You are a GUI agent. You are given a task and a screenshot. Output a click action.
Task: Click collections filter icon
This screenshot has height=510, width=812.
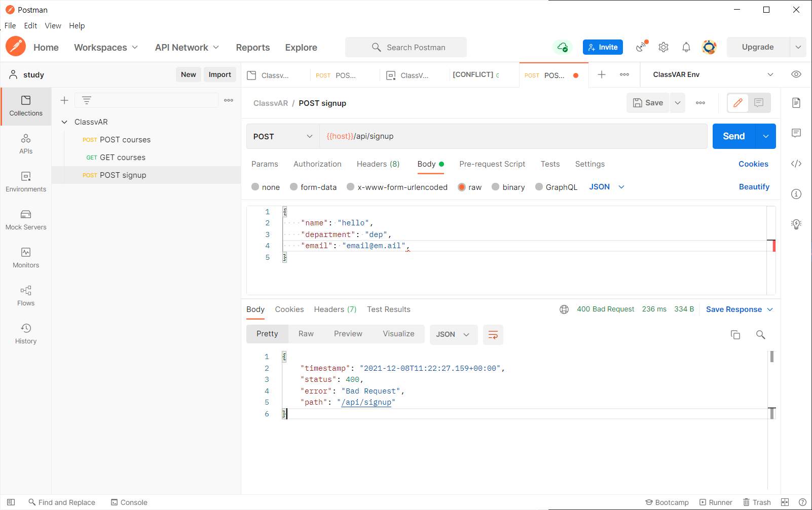coord(87,100)
